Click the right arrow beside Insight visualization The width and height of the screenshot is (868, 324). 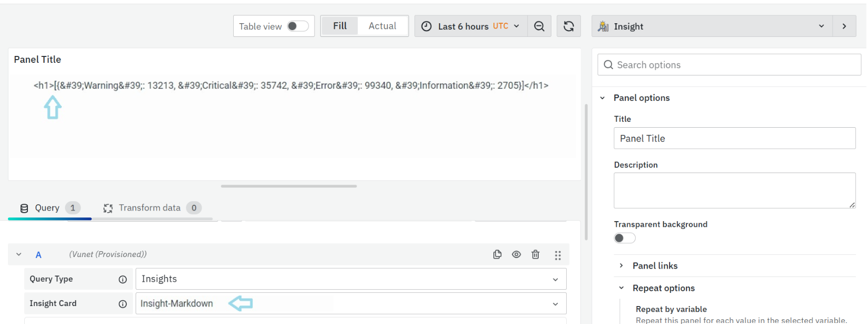(844, 26)
